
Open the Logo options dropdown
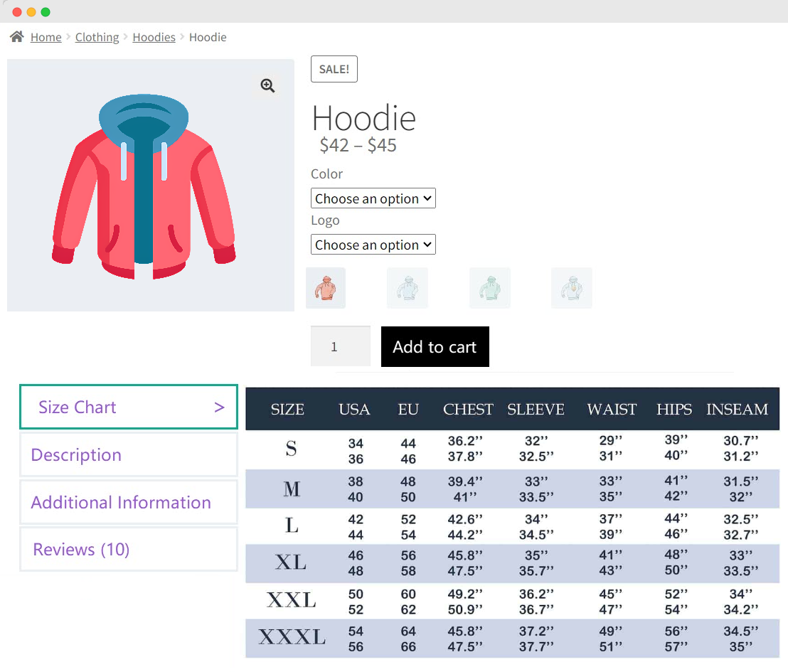[373, 244]
